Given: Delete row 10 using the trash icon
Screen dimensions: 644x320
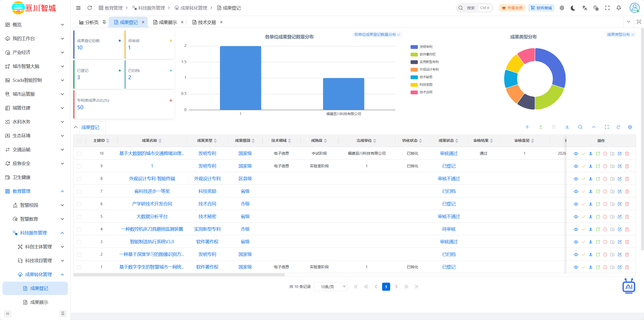Looking at the screenshot, I should (x=627, y=153).
